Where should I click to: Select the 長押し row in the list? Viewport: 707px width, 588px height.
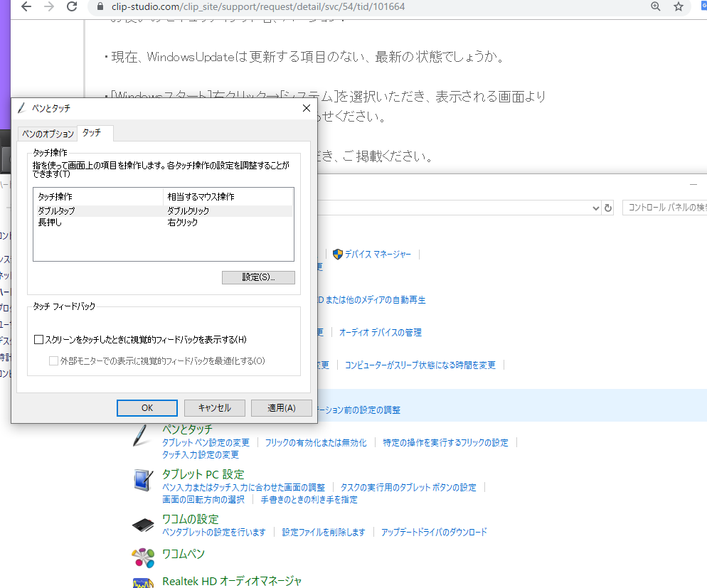(163, 223)
